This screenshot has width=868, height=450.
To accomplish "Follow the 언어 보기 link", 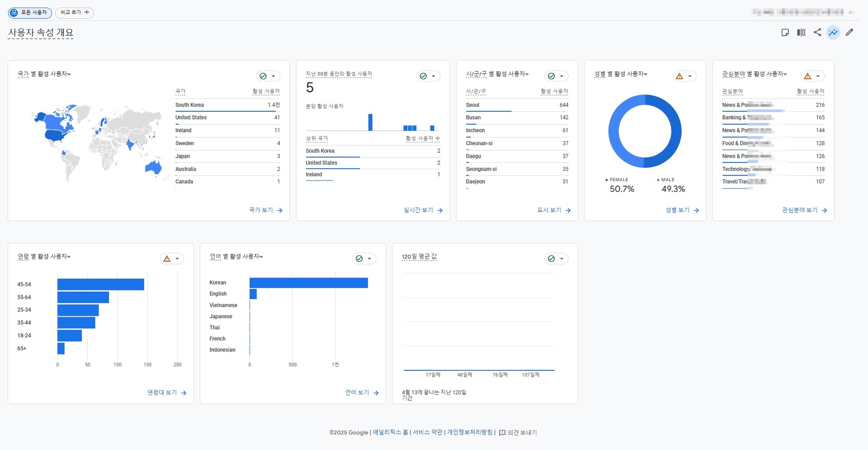I will (362, 393).
